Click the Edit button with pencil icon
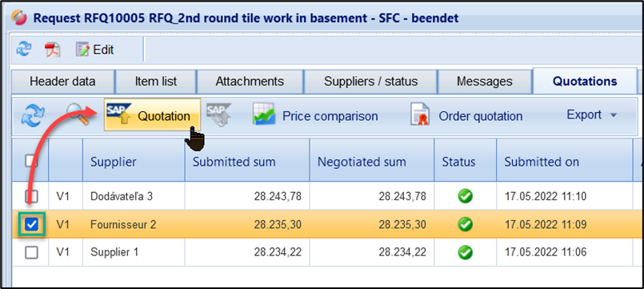644x289 pixels. [x=95, y=50]
